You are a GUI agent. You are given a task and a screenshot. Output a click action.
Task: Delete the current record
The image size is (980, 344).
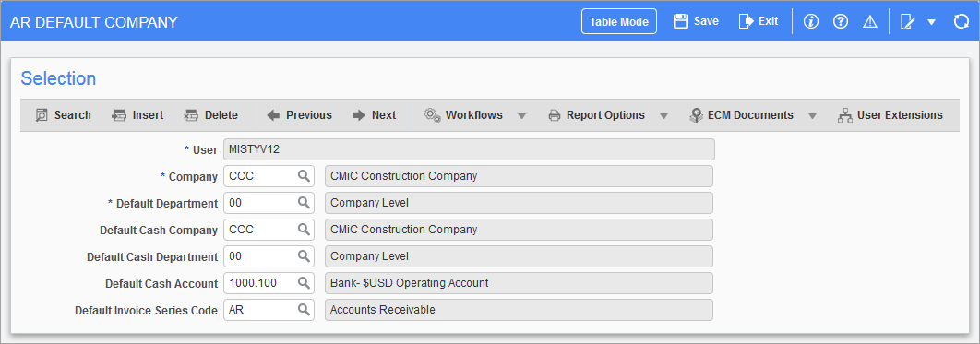click(x=211, y=115)
